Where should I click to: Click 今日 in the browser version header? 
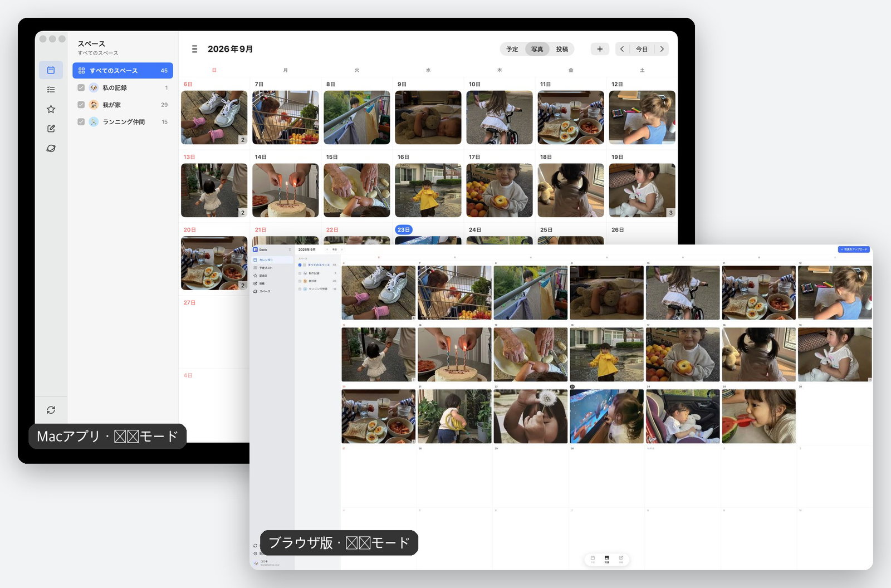[335, 249]
